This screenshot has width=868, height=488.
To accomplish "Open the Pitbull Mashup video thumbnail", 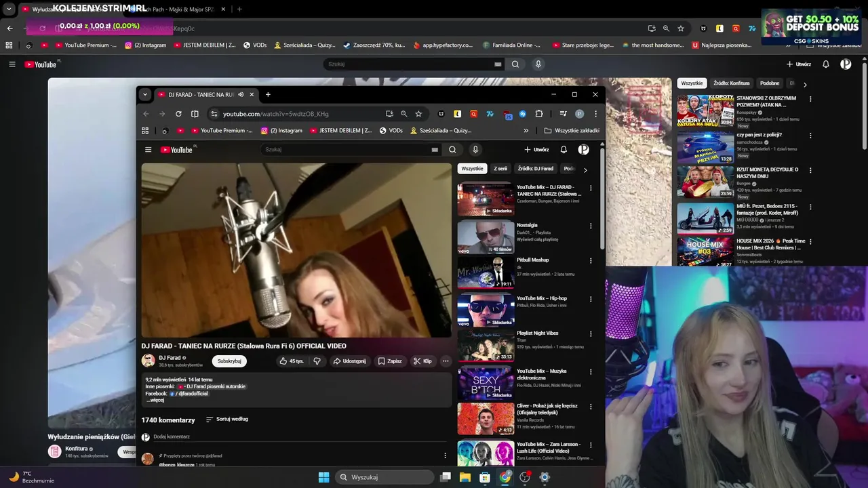I will (486, 271).
